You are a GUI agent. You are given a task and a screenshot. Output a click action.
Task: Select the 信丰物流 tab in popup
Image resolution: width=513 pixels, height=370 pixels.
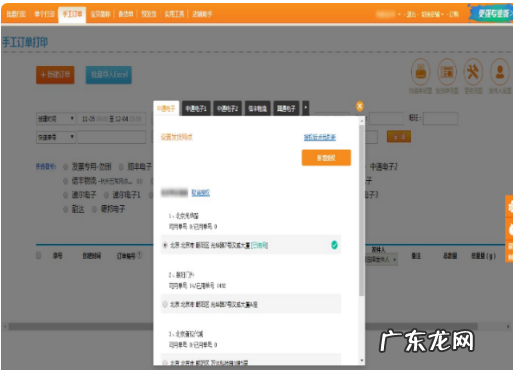[x=258, y=109]
